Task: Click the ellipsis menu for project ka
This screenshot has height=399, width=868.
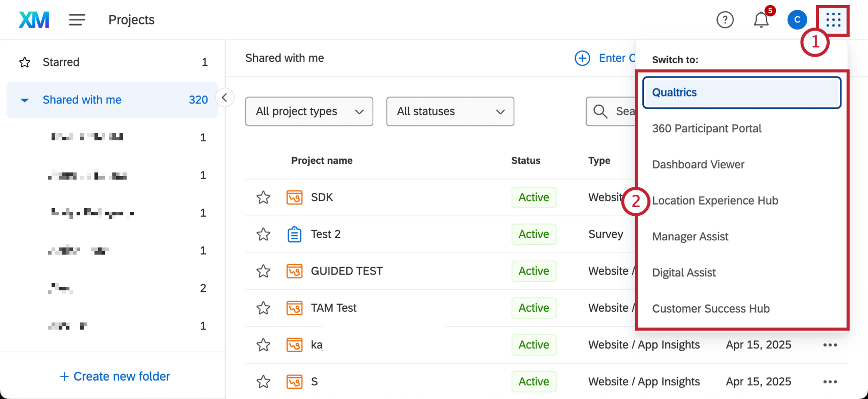Action: pos(830,345)
